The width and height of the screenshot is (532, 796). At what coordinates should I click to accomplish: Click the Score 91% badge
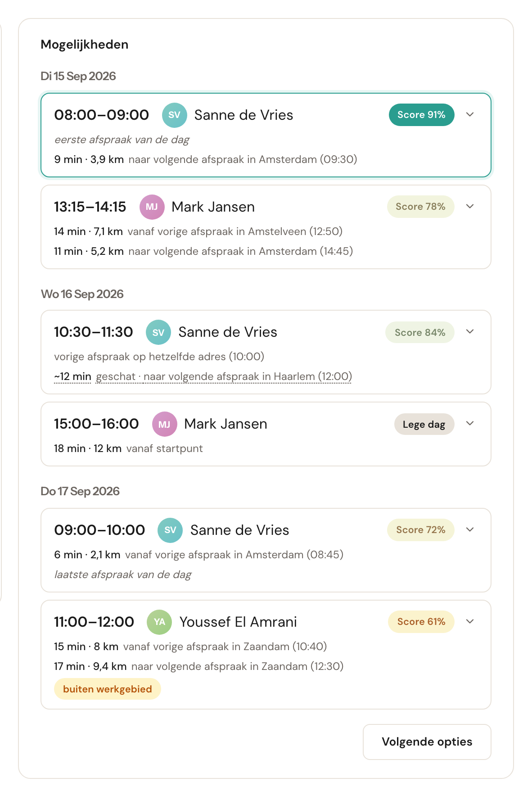421,115
